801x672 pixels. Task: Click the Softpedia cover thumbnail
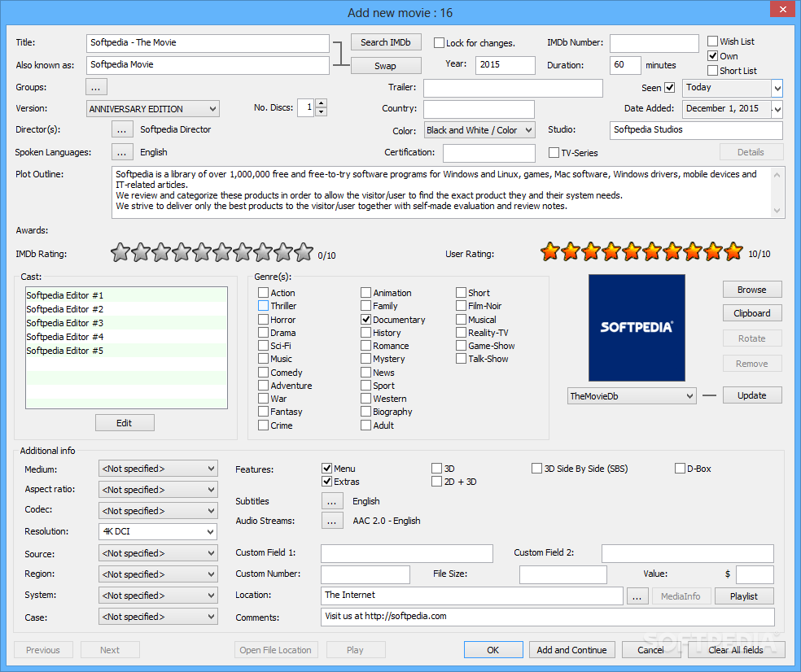click(x=637, y=328)
